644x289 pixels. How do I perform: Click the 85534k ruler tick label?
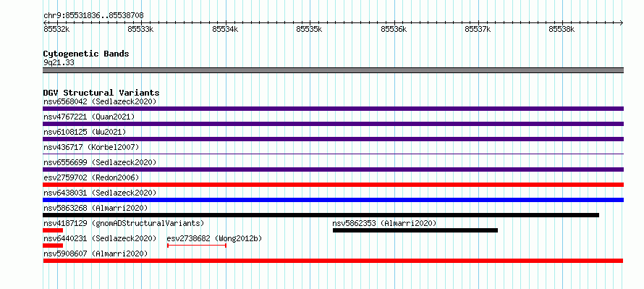click(224, 29)
